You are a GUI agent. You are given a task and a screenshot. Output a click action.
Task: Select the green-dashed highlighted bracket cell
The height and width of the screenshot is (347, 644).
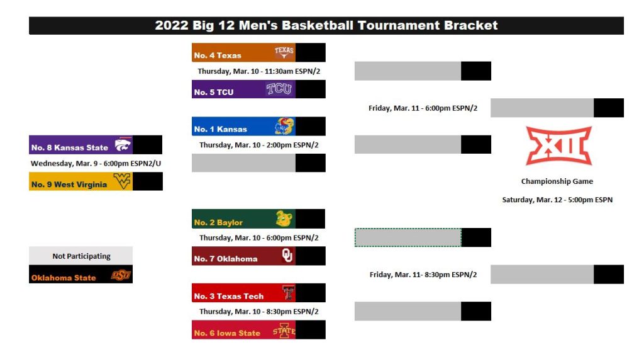(408, 237)
